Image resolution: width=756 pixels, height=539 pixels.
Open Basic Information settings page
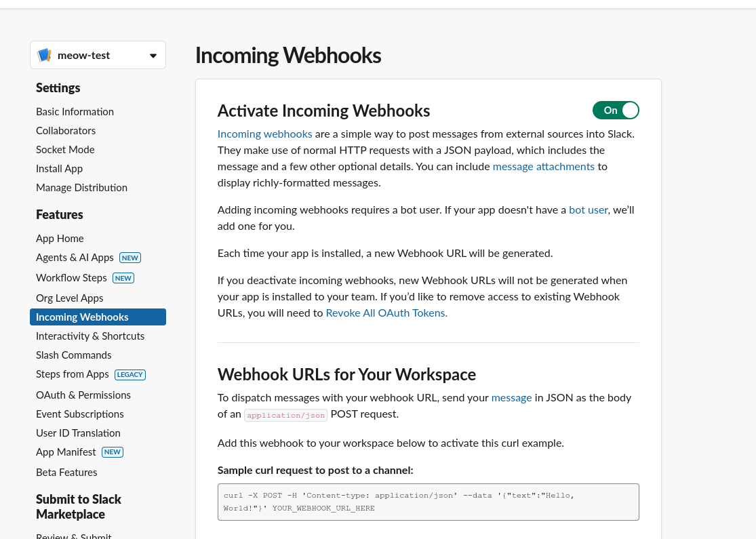75,112
